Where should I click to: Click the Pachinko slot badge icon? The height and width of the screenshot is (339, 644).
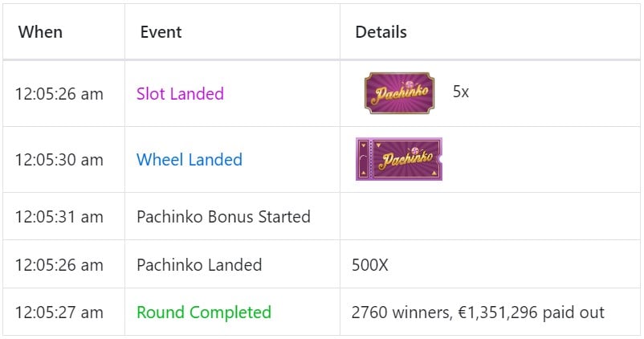(399, 93)
